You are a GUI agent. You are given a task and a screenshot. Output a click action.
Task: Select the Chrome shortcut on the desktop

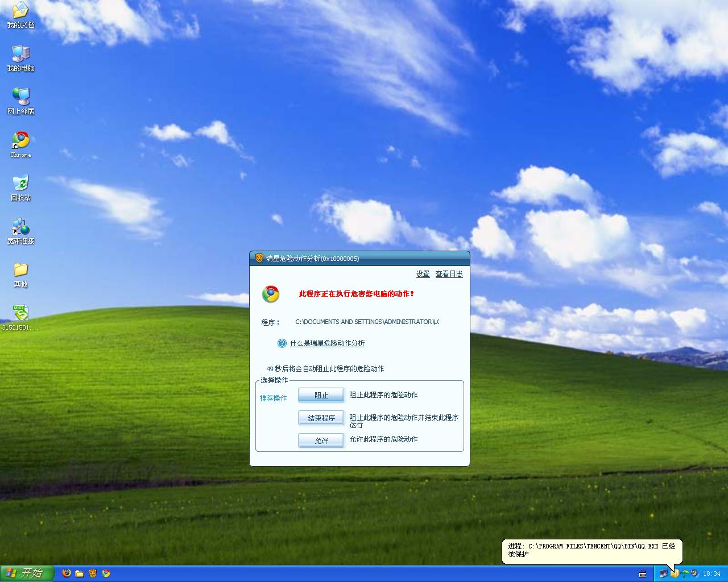coord(20,145)
